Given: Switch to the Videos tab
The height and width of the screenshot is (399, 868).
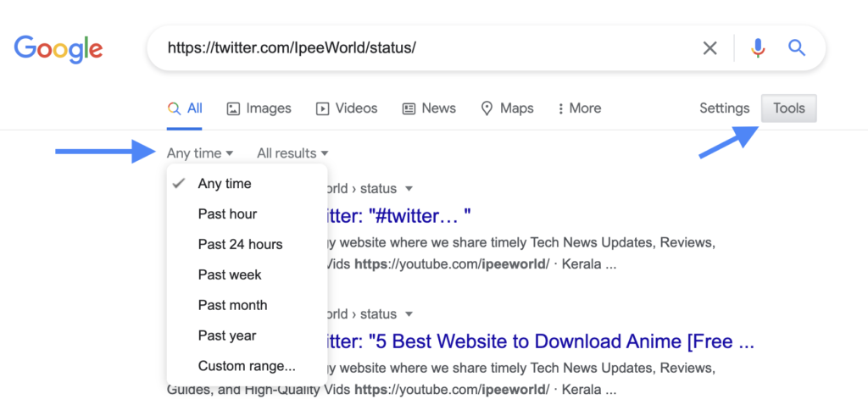Looking at the screenshot, I should click(347, 108).
